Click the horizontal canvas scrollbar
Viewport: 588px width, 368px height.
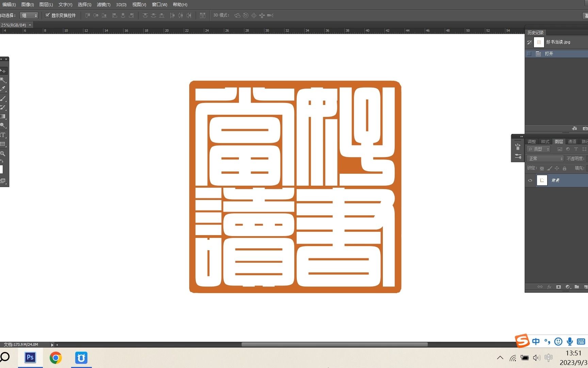pyautogui.click(x=334, y=344)
